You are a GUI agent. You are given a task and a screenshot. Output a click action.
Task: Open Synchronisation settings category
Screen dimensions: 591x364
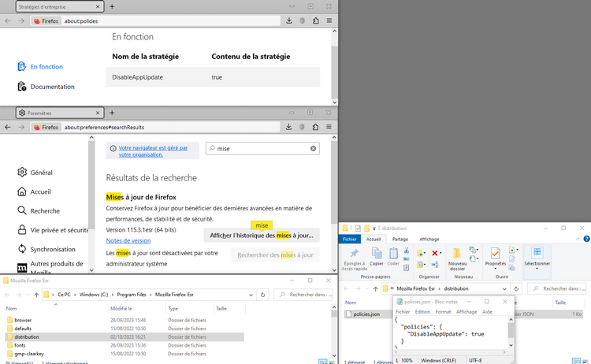tap(46, 249)
